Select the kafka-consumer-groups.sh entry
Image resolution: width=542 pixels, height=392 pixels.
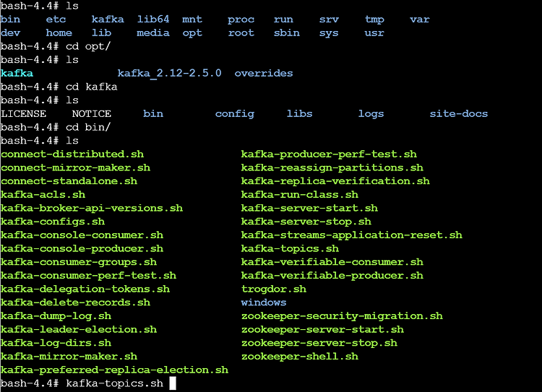tap(79, 262)
